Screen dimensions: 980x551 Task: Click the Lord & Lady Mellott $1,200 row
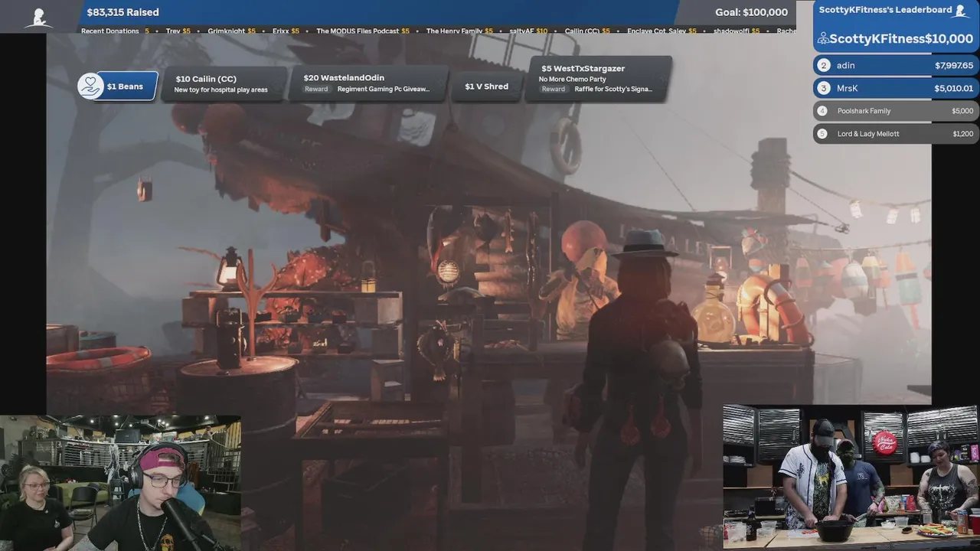(x=896, y=134)
